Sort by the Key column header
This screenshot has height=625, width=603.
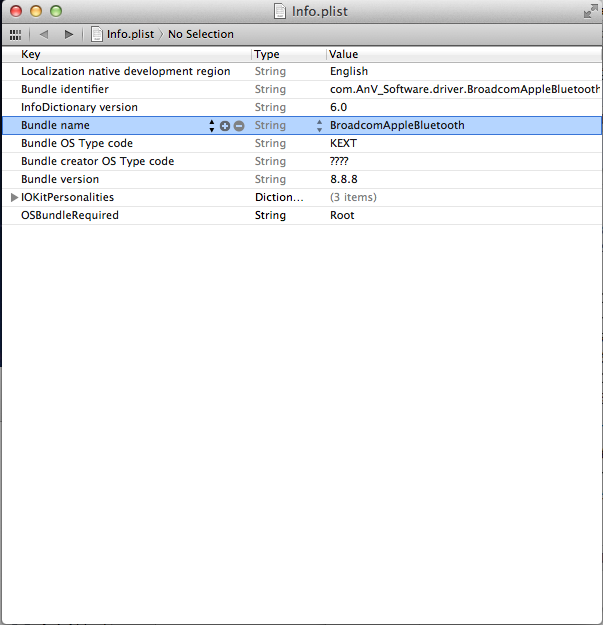coord(127,54)
